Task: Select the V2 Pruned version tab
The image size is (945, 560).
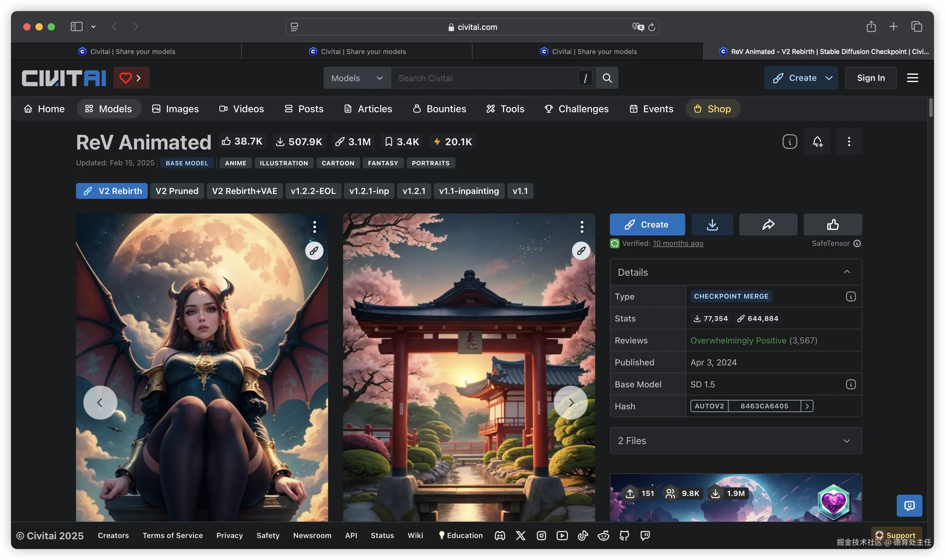Action: [177, 191]
